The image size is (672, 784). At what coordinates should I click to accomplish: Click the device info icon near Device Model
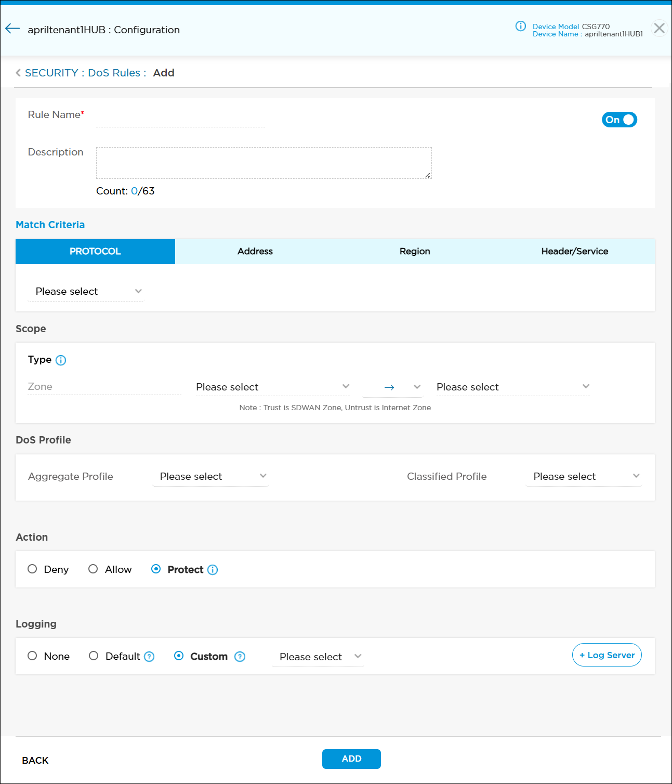520,27
